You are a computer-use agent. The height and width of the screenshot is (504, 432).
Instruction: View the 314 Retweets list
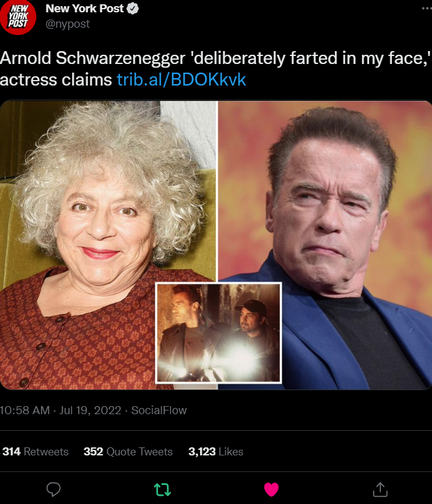coord(35,452)
